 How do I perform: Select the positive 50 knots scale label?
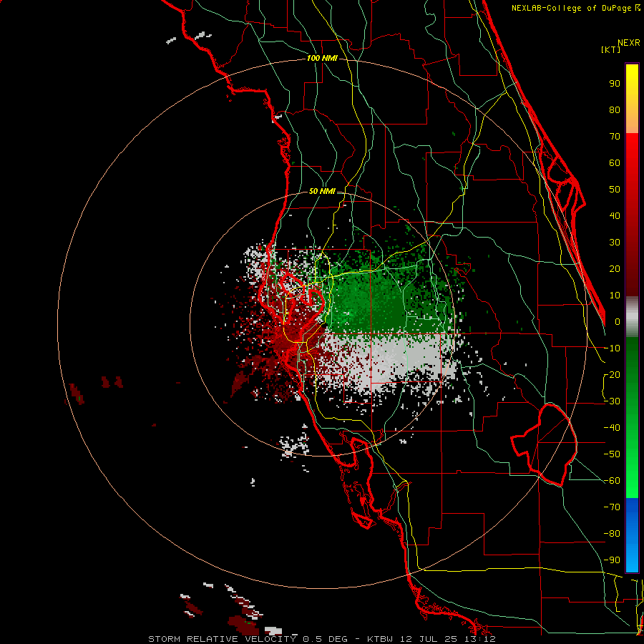click(615, 190)
